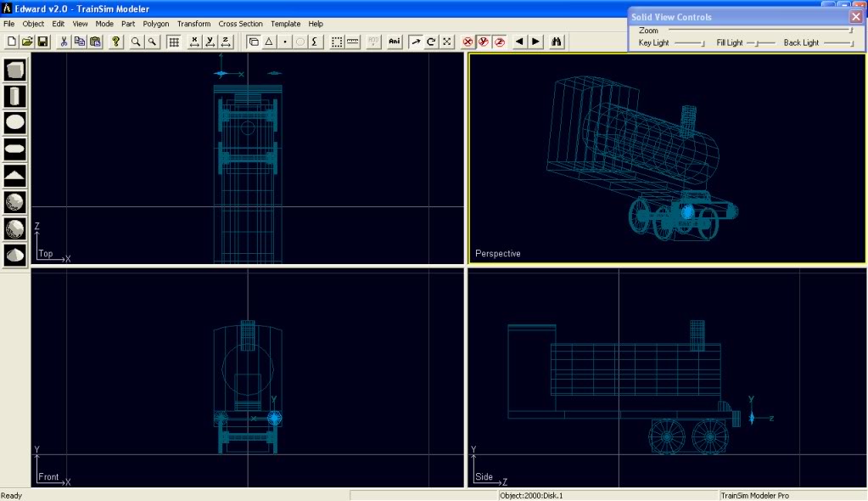The width and height of the screenshot is (868, 501).
Task: Select the cylinder primitive tool
Action: pos(15,97)
